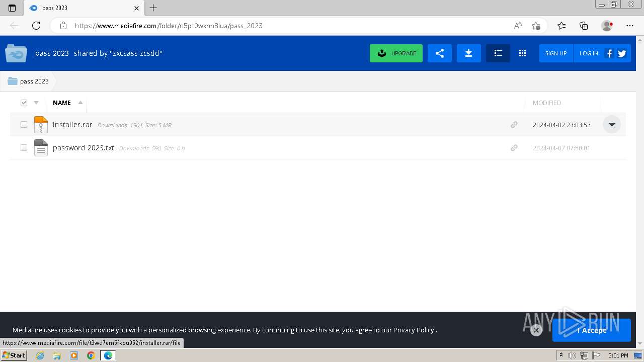This screenshot has width=644, height=362.
Task: Open browser Collections icon
Action: click(x=584, y=26)
